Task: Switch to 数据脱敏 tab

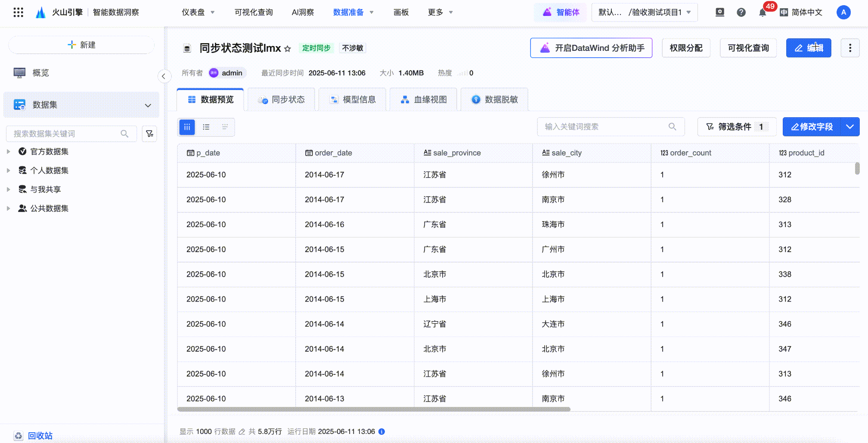Action: click(495, 100)
